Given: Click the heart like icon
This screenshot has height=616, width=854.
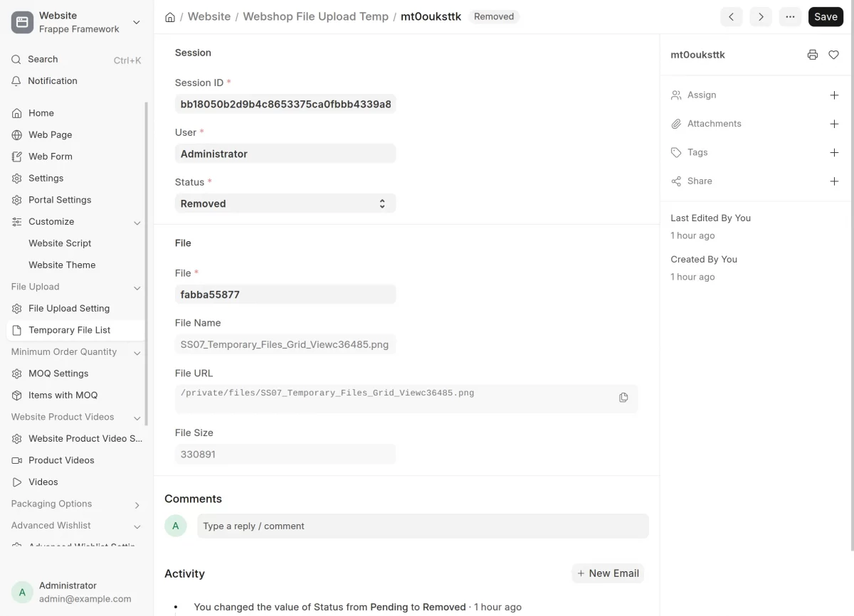Looking at the screenshot, I should coord(833,55).
